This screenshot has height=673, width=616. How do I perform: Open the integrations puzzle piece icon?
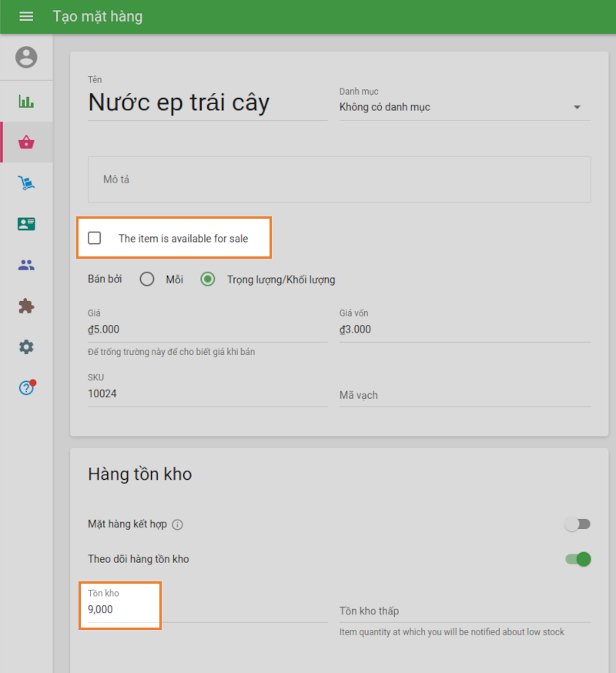26,306
